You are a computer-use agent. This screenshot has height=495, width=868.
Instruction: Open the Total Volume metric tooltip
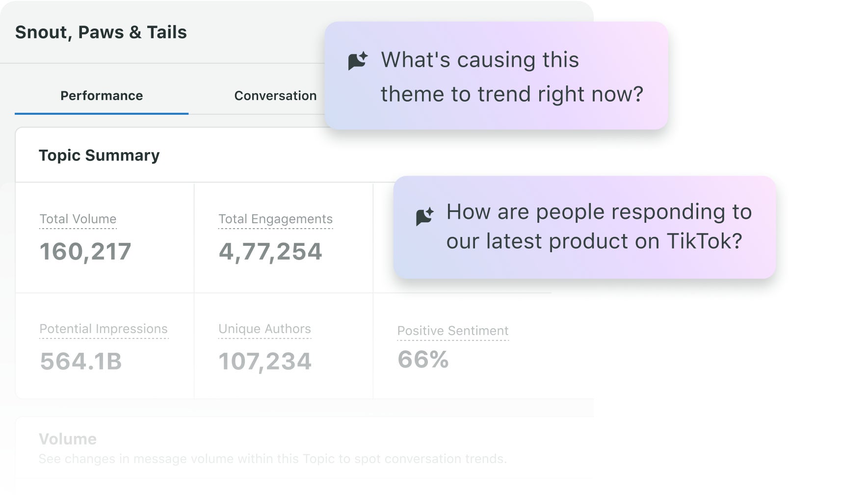tap(78, 219)
